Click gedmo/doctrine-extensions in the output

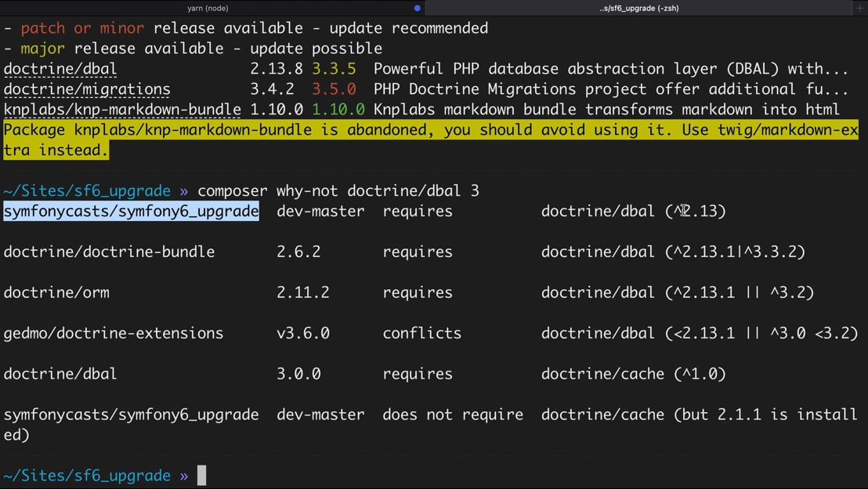coord(114,334)
